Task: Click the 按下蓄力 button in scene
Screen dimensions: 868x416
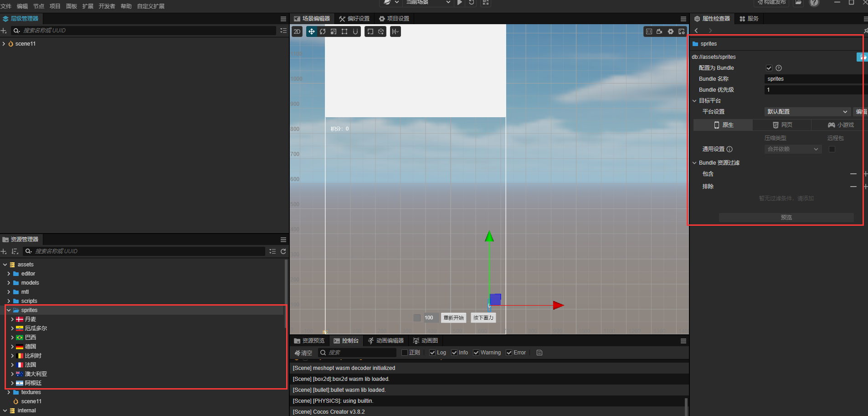Action: pos(483,318)
